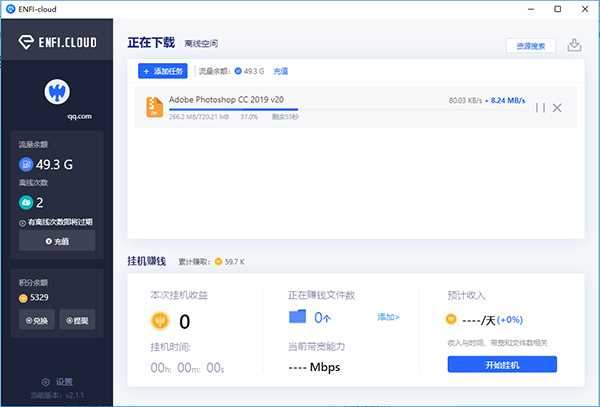Viewport: 600px width, 407px height.
Task: Click the 设置 settings label in sidebar
Action: tap(64, 382)
